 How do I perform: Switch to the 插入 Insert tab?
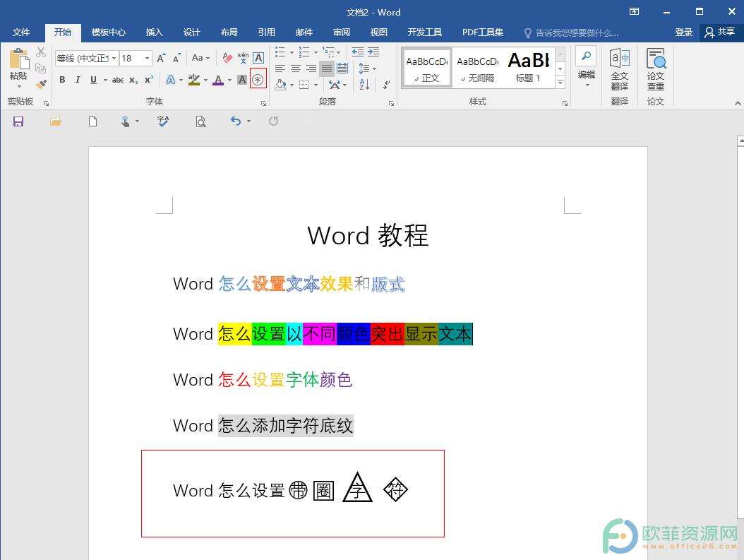click(154, 32)
